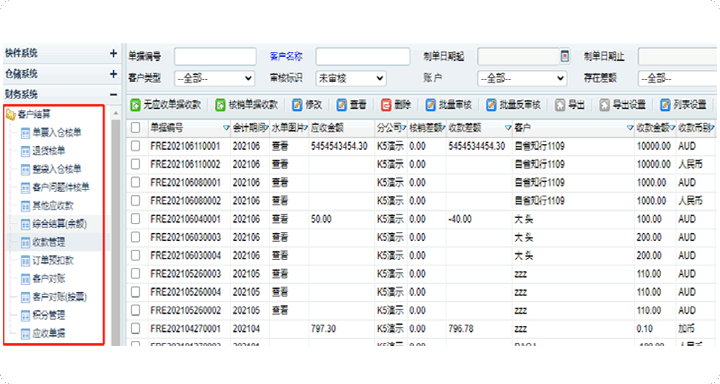This screenshot has width=720, height=384.
Task: Check the row FRE202106110001 checkbox
Action: [135, 146]
